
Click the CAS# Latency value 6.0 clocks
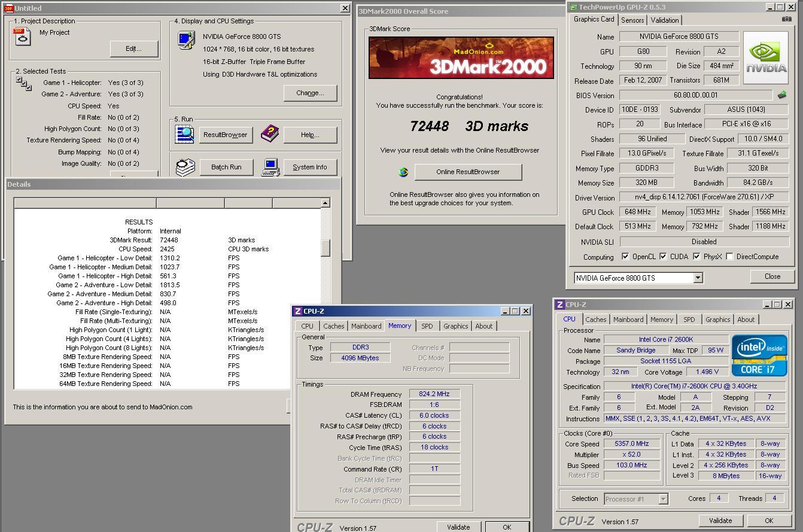[434, 415]
